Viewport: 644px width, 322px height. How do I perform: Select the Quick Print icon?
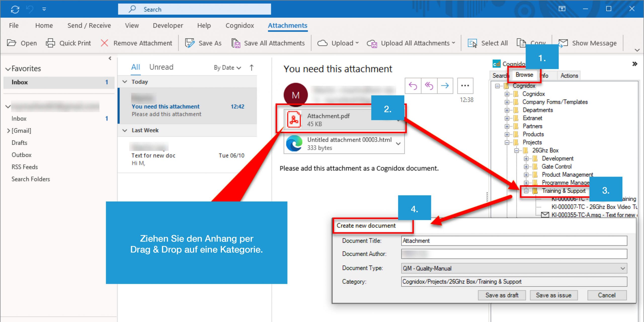[x=50, y=43]
